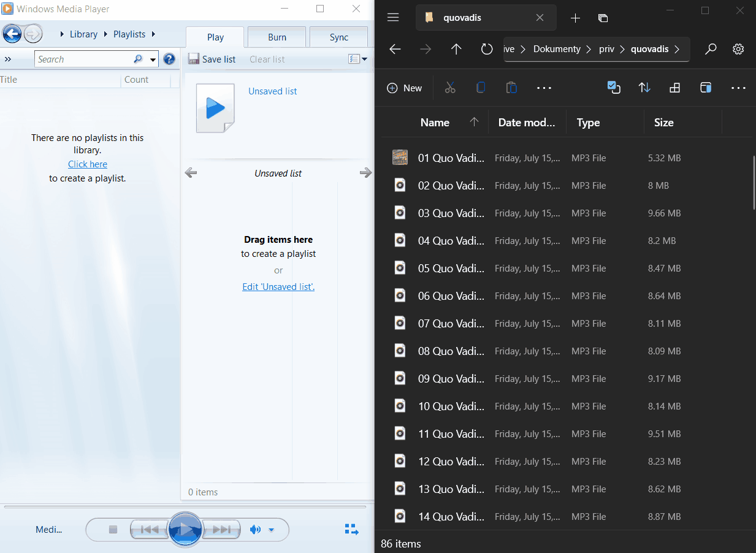Toggle item selection checkboxes in Explorer
The image size is (756, 553).
(614, 88)
